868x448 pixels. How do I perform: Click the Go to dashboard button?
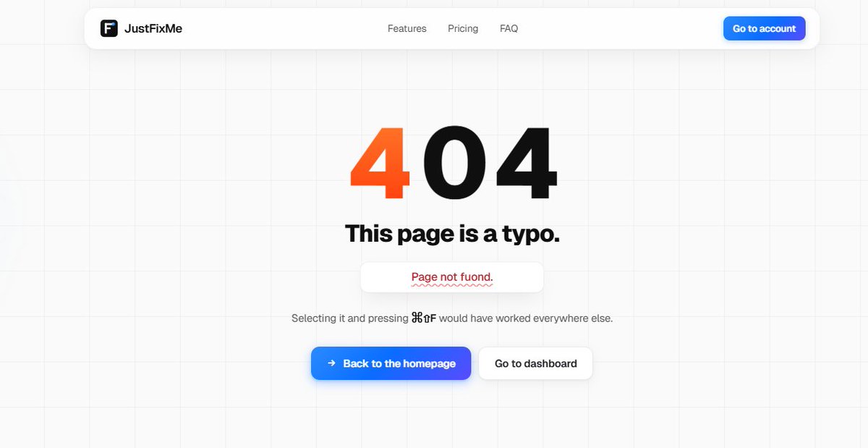click(536, 363)
